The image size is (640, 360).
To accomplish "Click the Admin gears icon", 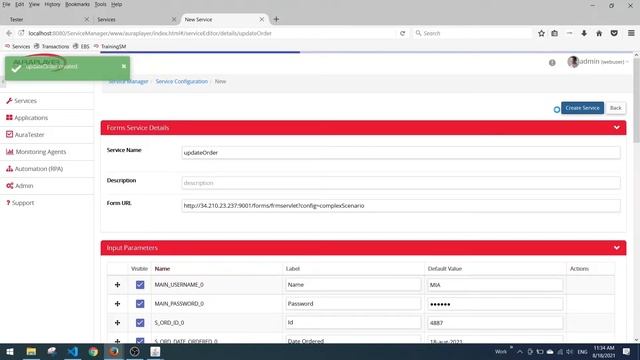I will coord(10,186).
